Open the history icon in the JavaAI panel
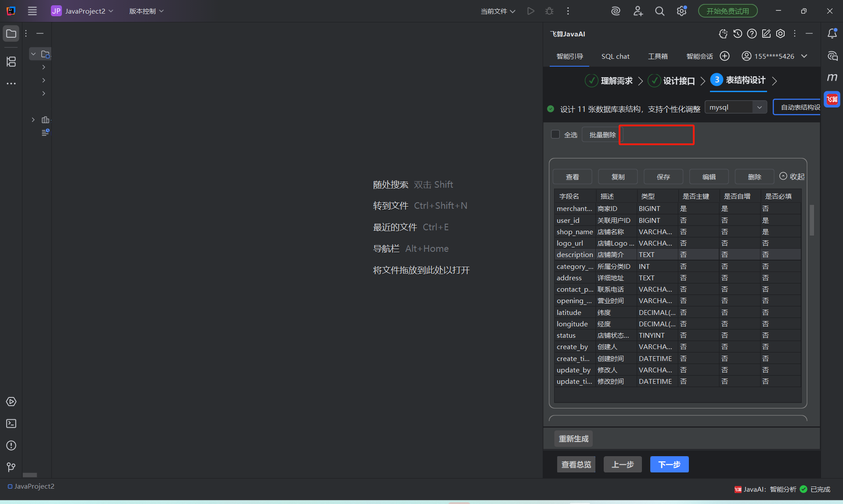The width and height of the screenshot is (843, 504). (x=738, y=34)
